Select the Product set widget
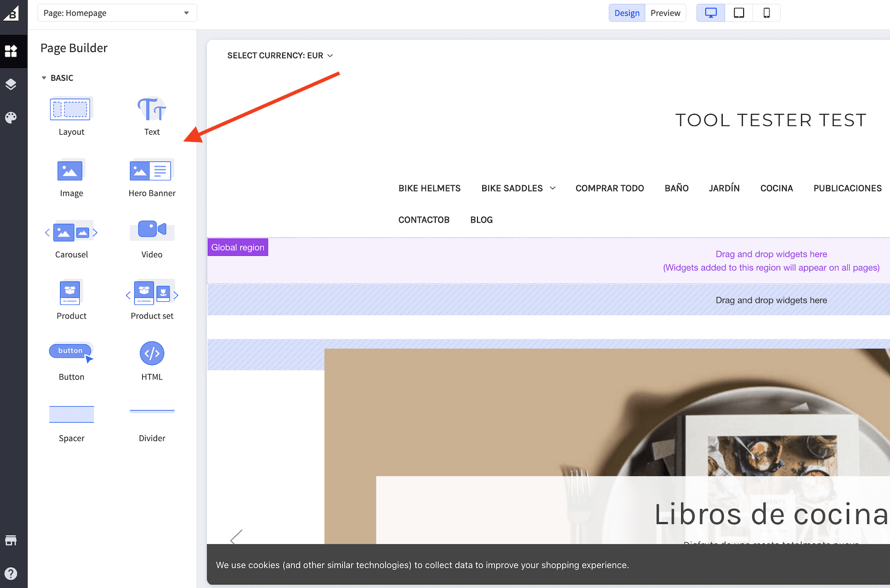This screenshot has height=588, width=890. (x=152, y=300)
